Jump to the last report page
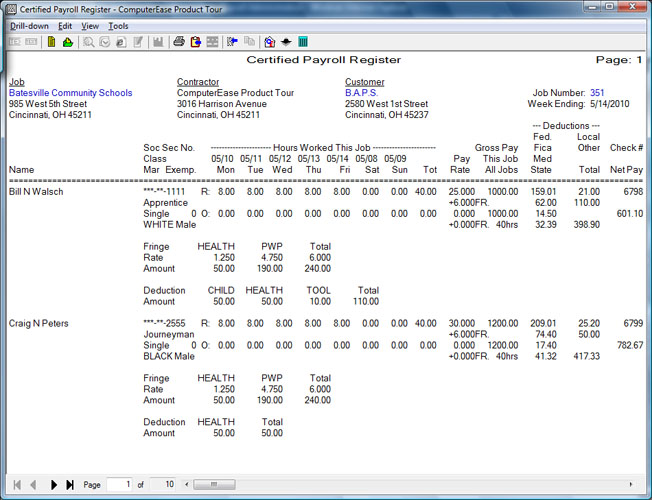The image size is (652, 500). [x=69, y=485]
